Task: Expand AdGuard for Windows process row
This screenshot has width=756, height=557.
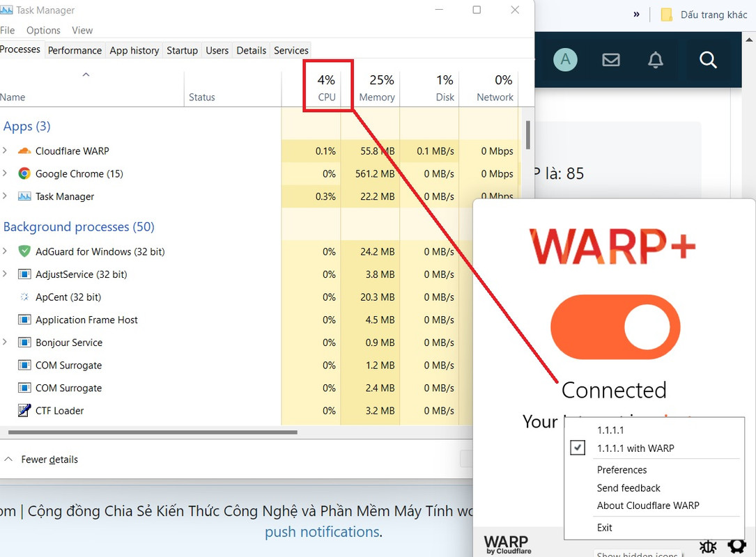Action: pyautogui.click(x=5, y=251)
